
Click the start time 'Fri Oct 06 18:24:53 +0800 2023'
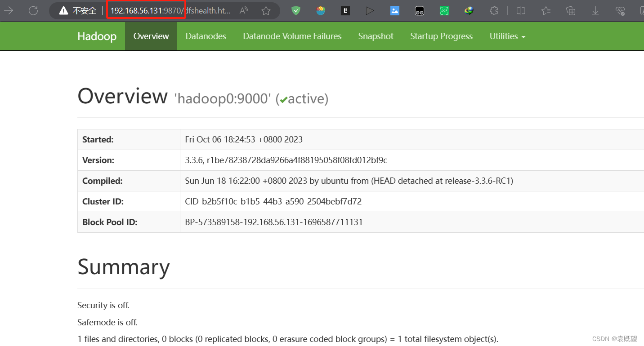pos(244,140)
